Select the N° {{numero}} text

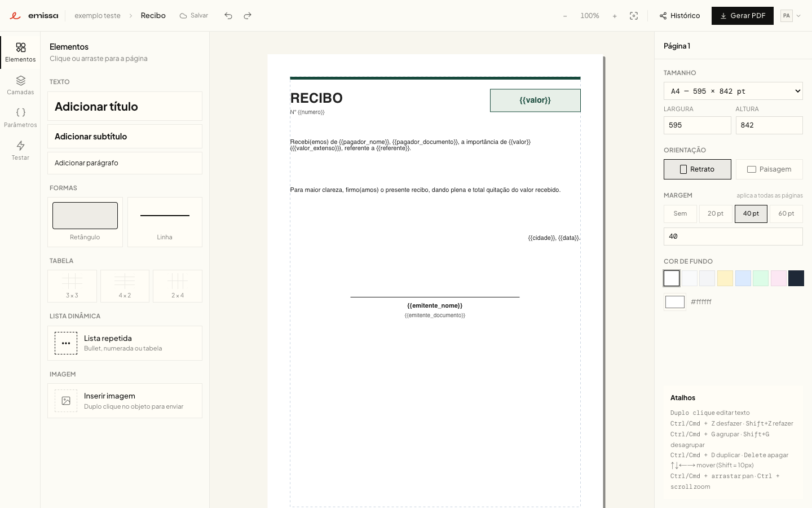point(307,112)
